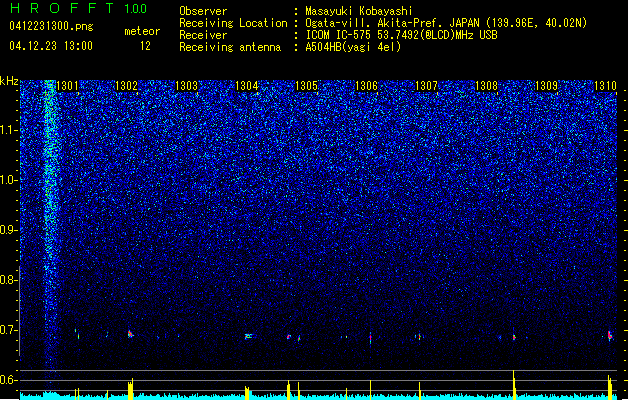Click the Receiving antenna label
Screen dimensions: 629x400
coord(230,47)
